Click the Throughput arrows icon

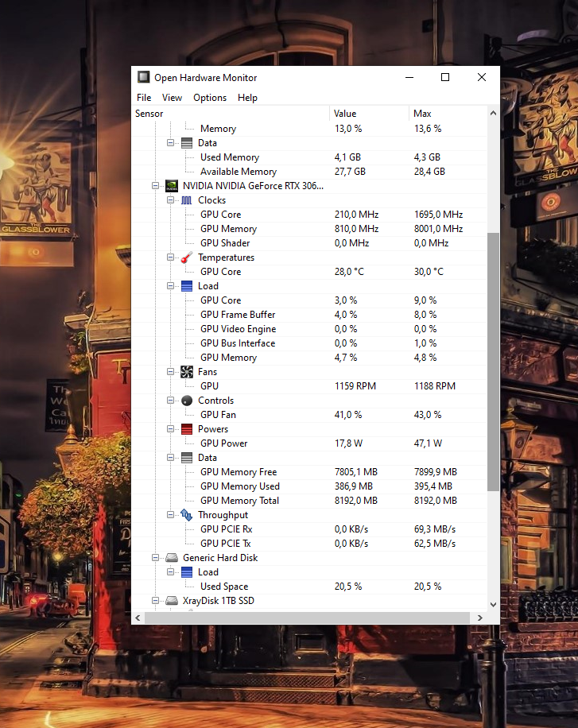pyautogui.click(x=186, y=515)
